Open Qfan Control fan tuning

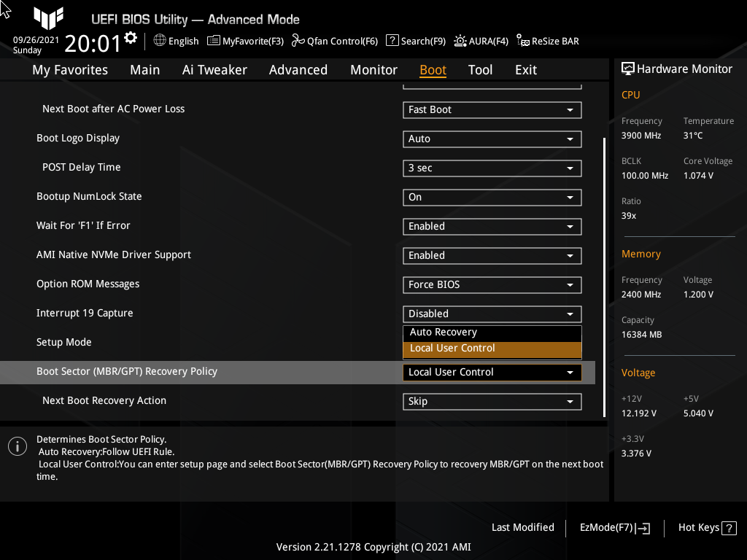click(334, 41)
